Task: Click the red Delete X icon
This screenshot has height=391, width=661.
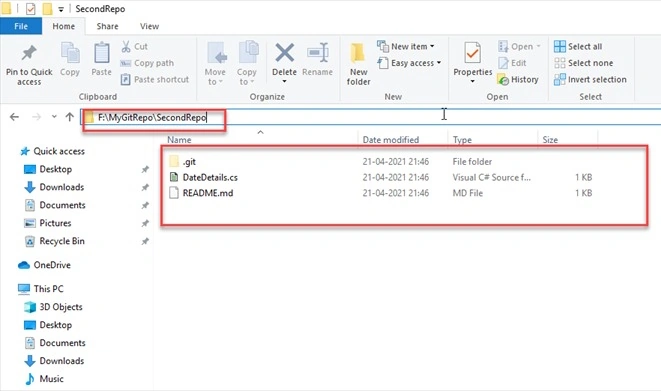Action: [x=285, y=53]
